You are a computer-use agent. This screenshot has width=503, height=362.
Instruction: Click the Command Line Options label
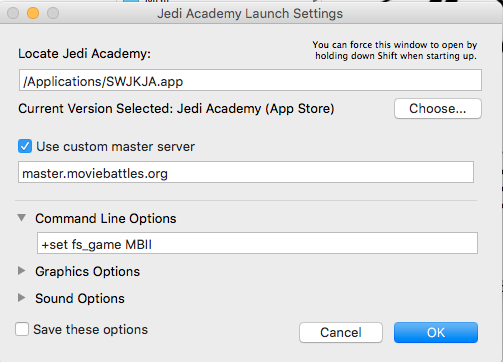106,218
